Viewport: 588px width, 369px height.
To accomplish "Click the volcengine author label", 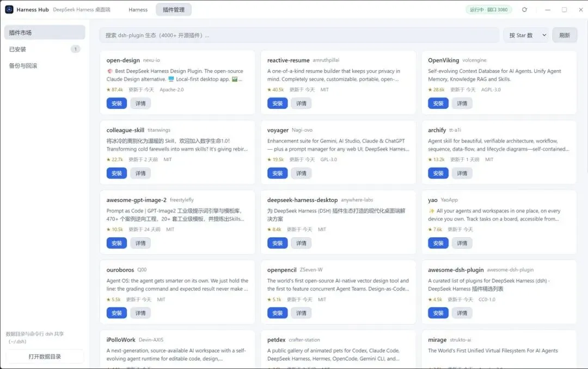I will (474, 60).
